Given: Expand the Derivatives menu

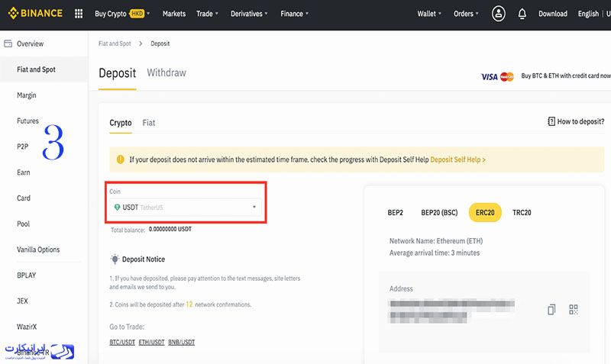Looking at the screenshot, I should pyautogui.click(x=250, y=14).
